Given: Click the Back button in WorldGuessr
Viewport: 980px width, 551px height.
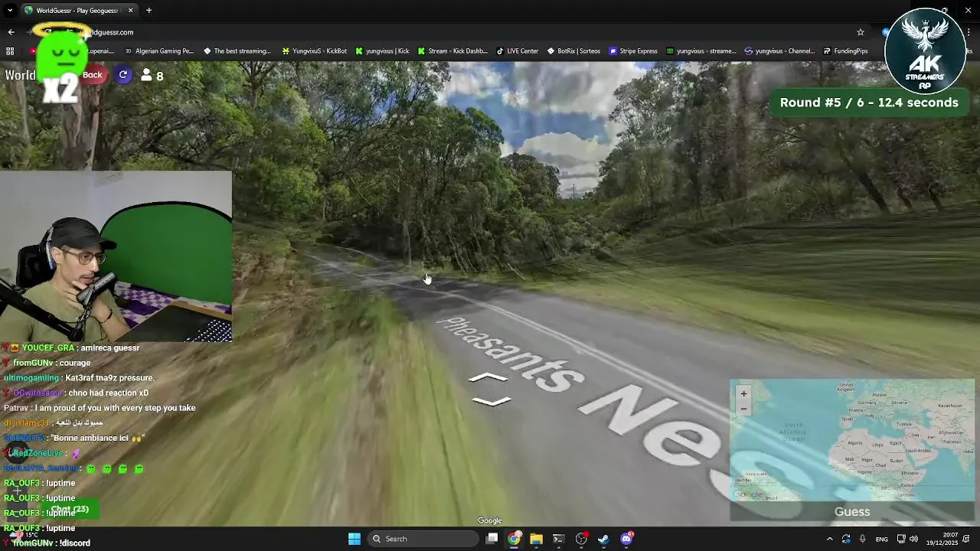Looking at the screenshot, I should click(x=92, y=74).
